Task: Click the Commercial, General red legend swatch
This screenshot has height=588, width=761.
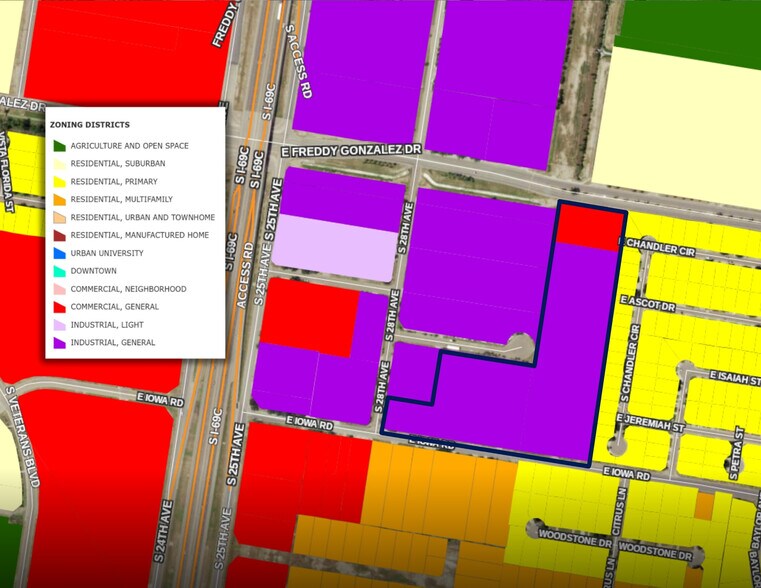Action: [60, 307]
